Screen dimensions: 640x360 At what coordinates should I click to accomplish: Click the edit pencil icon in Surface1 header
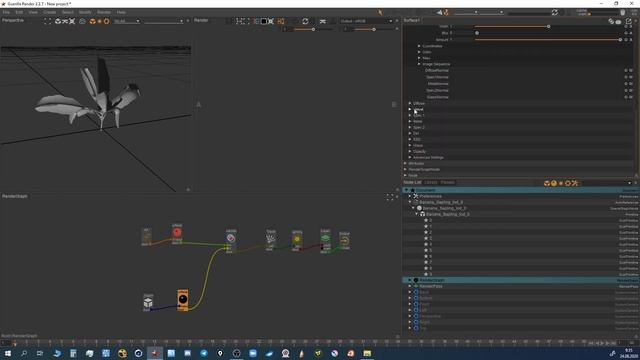tap(629, 21)
